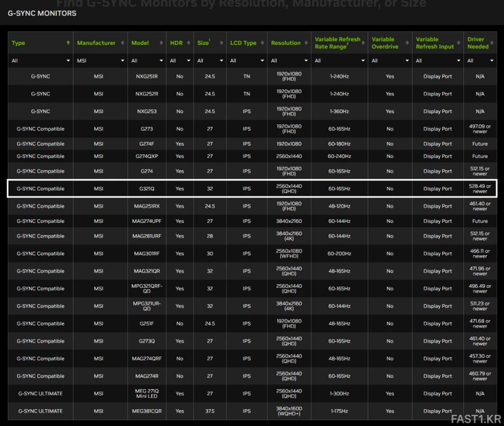
Task: Click the 528.49 or newer driver cell
Action: (480, 189)
